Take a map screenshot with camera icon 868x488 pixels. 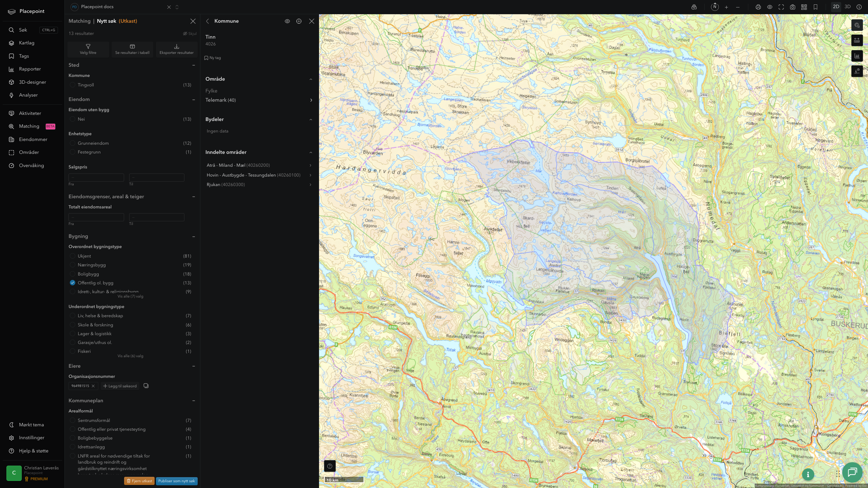793,7
